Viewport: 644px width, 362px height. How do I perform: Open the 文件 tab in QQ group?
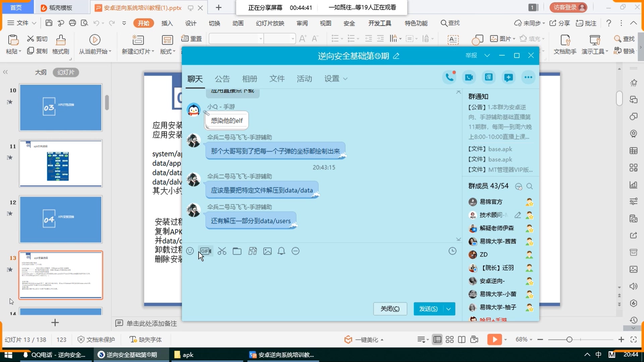[x=277, y=79]
